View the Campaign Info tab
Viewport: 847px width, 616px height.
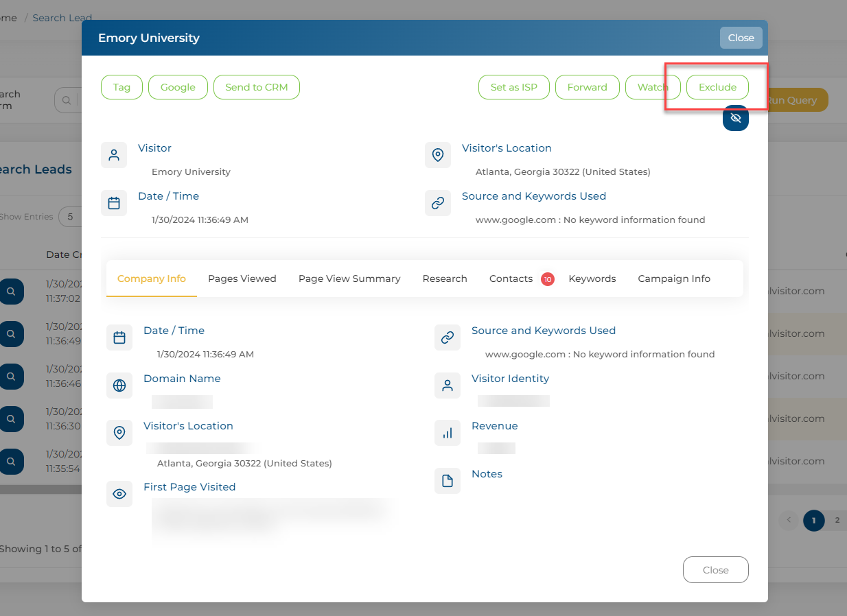(x=674, y=279)
